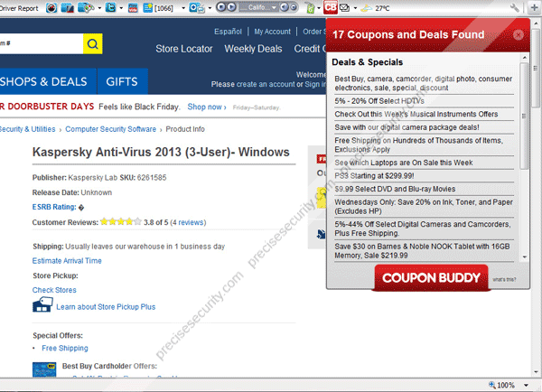Click the speedometer toolbar icon
This screenshot has height=392, width=542.
point(51,7)
